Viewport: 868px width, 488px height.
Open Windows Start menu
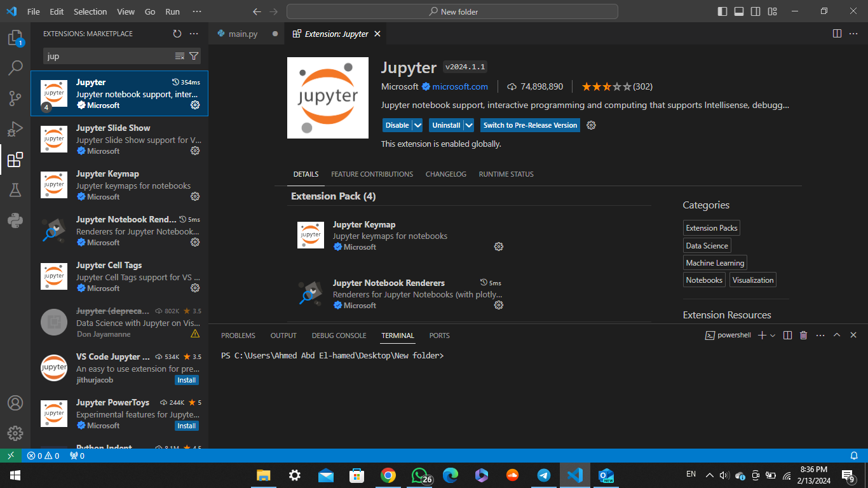click(15, 475)
